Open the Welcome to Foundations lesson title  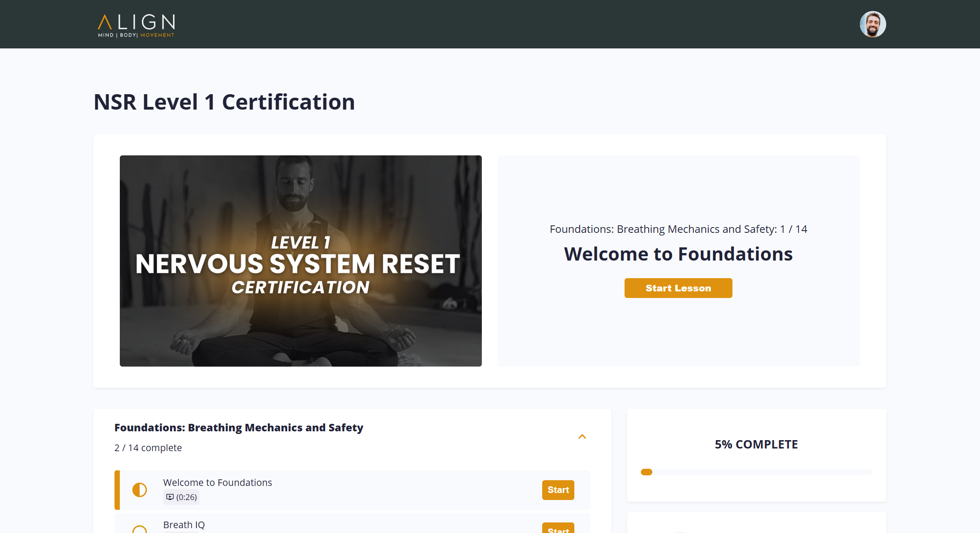218,482
